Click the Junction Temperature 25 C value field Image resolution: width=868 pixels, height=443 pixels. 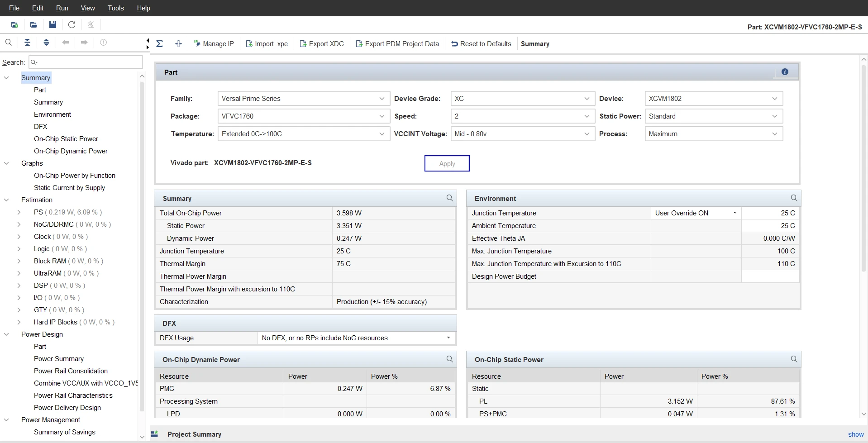click(770, 213)
